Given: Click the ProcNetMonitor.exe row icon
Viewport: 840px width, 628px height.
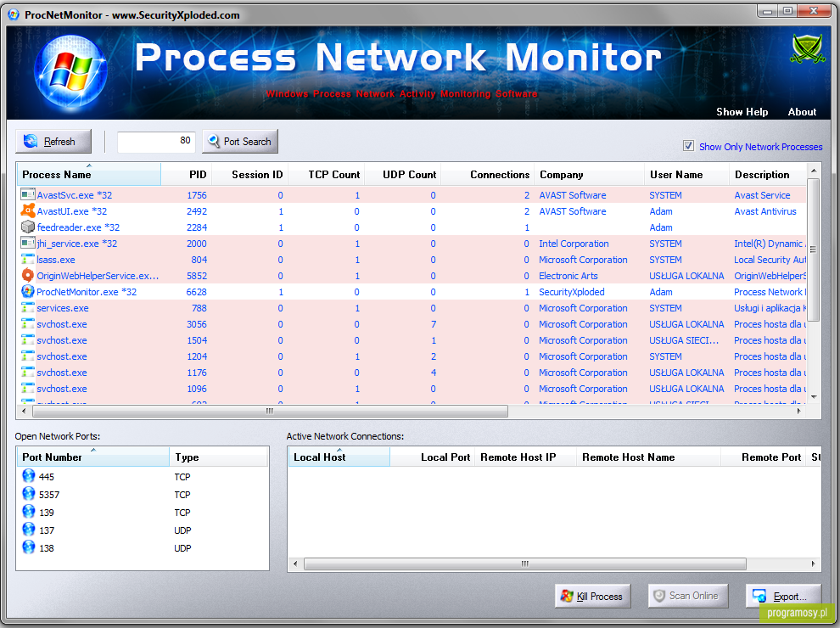Looking at the screenshot, I should pyautogui.click(x=28, y=291).
